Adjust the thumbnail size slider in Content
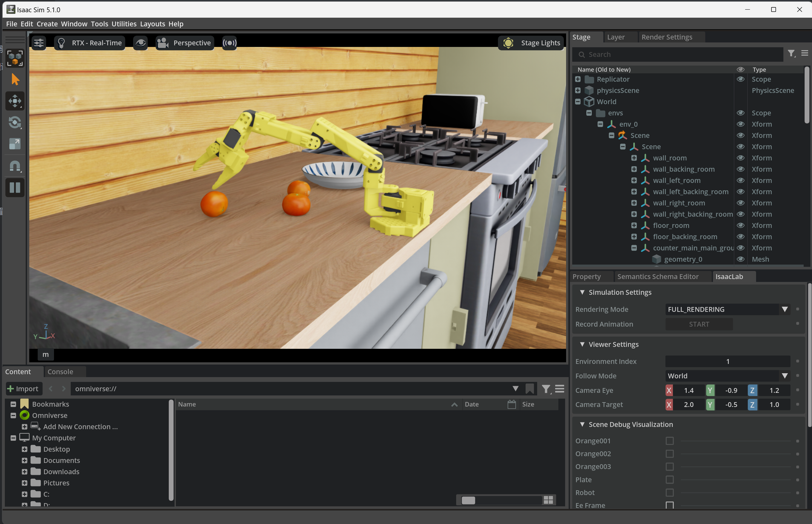 pos(468,500)
